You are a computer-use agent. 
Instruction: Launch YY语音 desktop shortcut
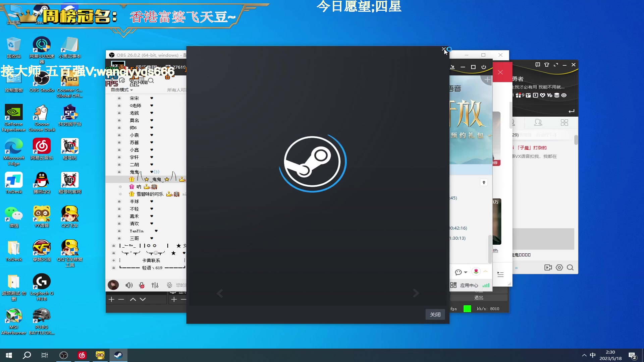pos(42,217)
